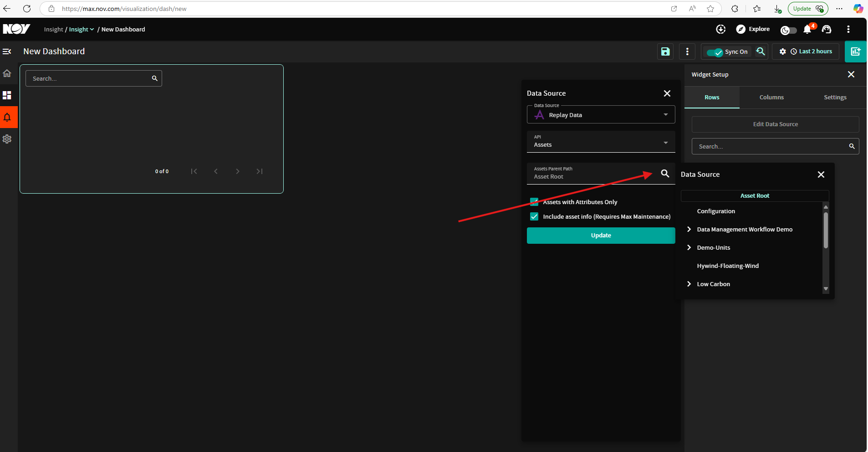
Task: Expand the Demo-Units tree node
Action: click(x=689, y=247)
